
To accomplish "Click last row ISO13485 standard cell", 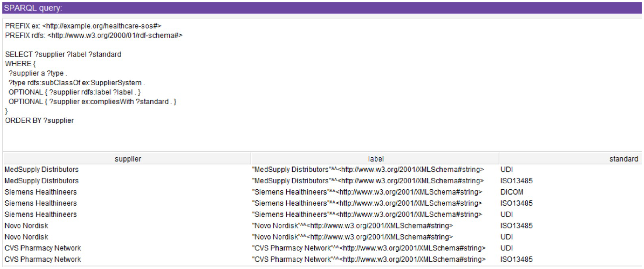I will 516,259.
